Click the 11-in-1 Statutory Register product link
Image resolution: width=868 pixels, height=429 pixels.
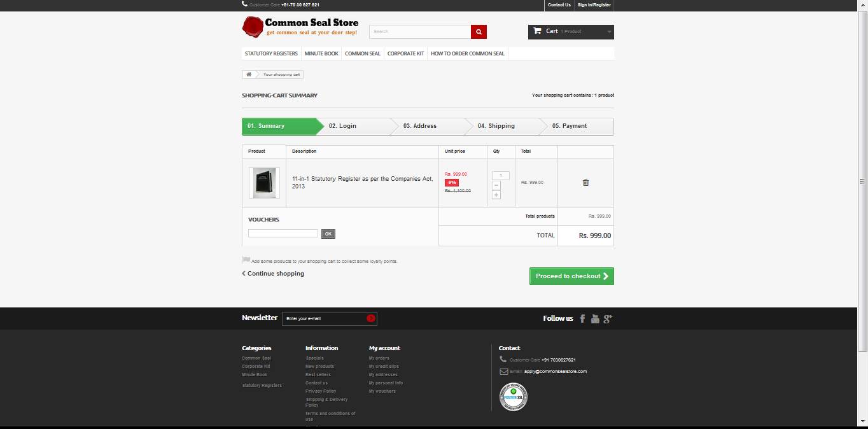click(362, 183)
